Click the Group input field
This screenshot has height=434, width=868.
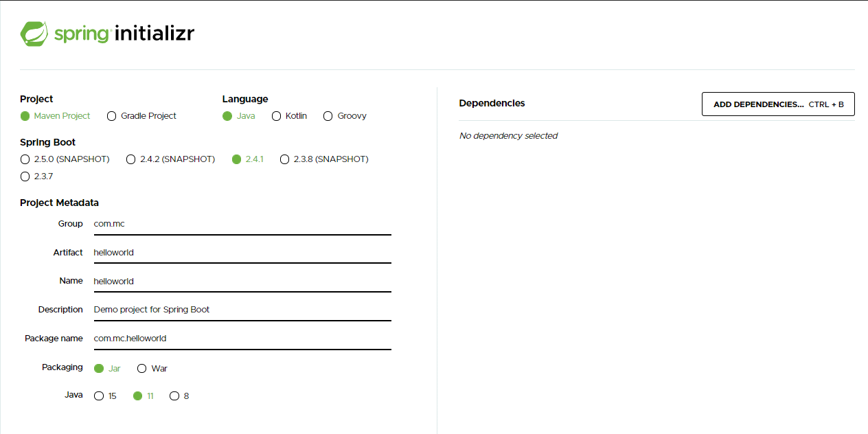242,224
